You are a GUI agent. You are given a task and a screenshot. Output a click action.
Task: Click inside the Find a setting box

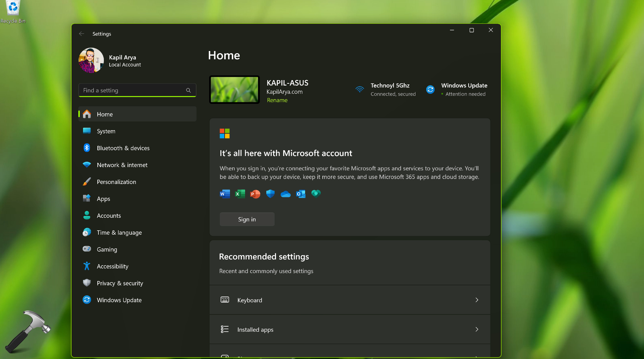tap(133, 90)
